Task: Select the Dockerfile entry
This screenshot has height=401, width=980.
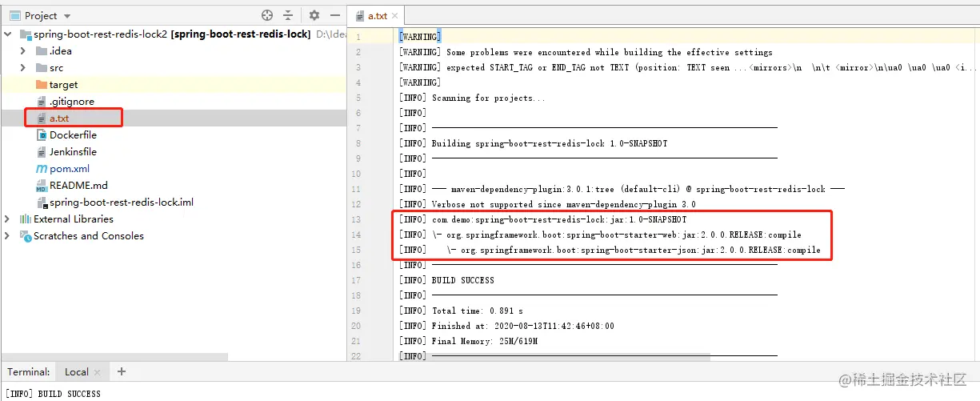Action: [x=73, y=135]
